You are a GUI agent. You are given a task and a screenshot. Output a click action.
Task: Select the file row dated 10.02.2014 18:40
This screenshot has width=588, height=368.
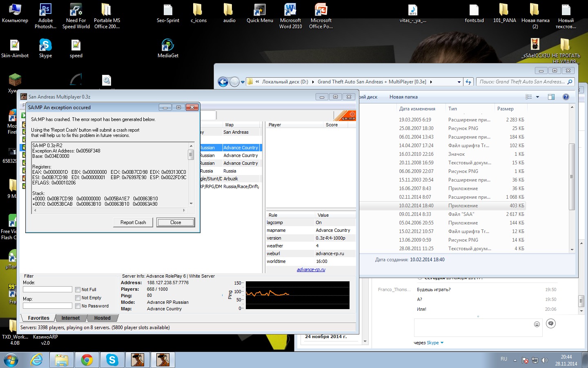click(x=443, y=206)
